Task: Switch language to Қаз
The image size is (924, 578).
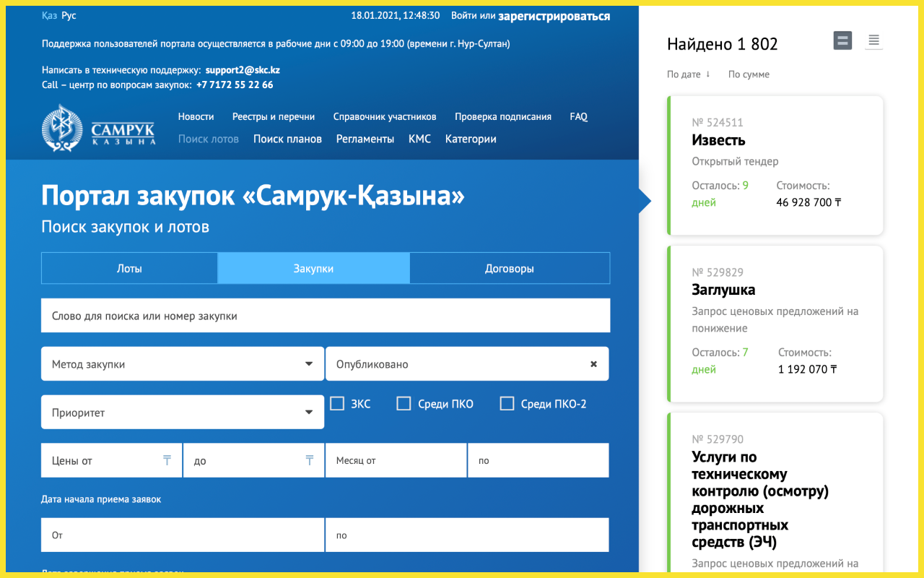Action: pos(50,15)
